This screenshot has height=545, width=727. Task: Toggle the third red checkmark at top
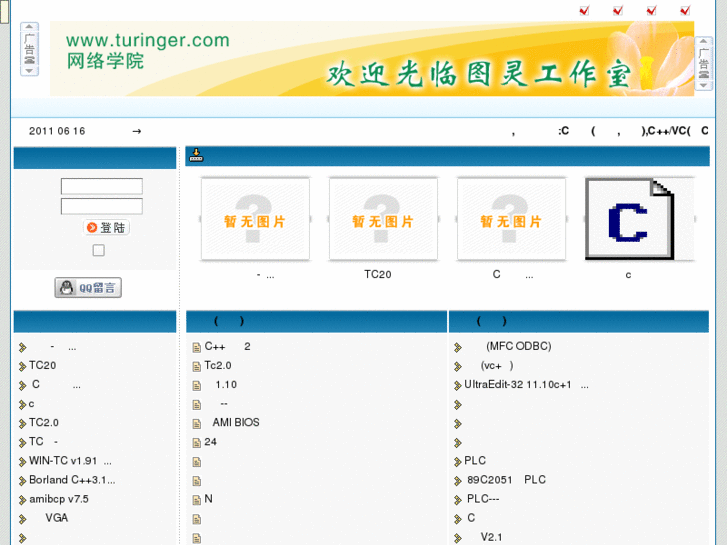coord(651,10)
